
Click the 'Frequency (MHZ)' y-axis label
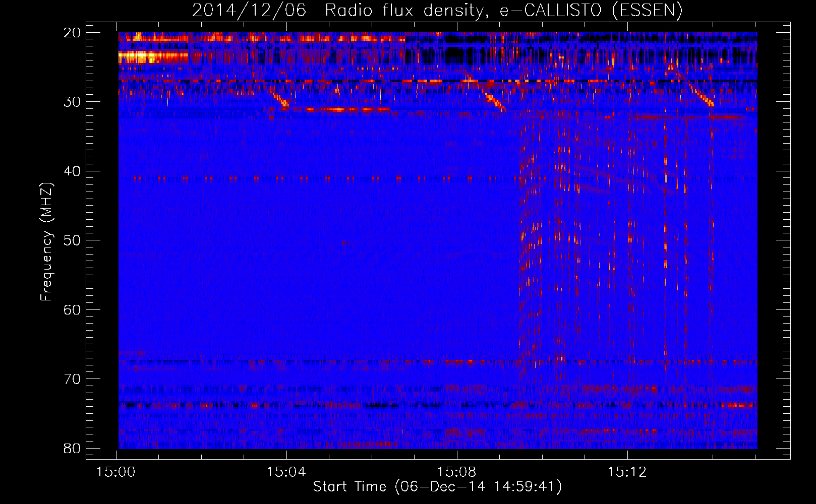click(x=46, y=241)
